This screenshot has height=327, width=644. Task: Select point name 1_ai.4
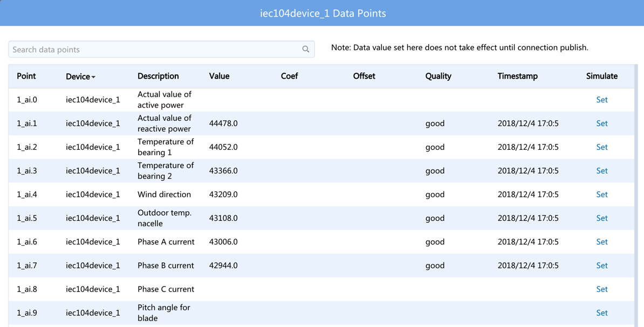[x=26, y=194]
